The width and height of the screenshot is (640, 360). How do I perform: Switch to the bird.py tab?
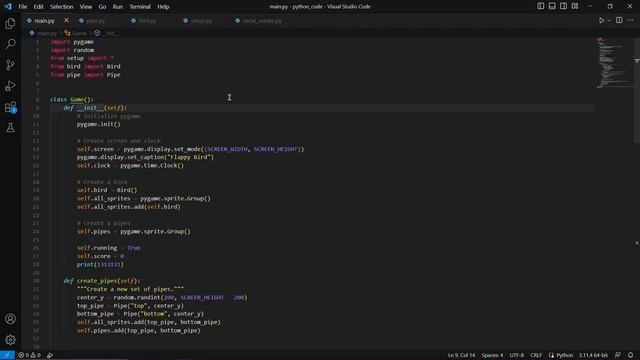(147, 20)
